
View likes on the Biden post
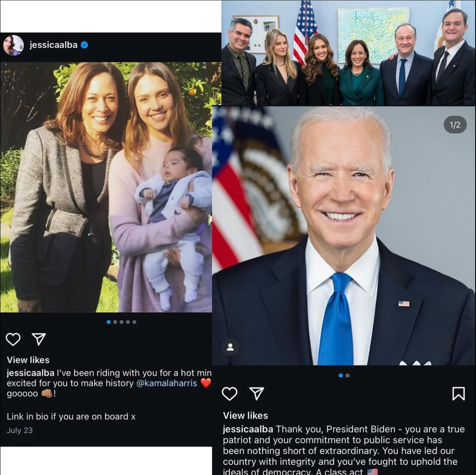click(245, 416)
